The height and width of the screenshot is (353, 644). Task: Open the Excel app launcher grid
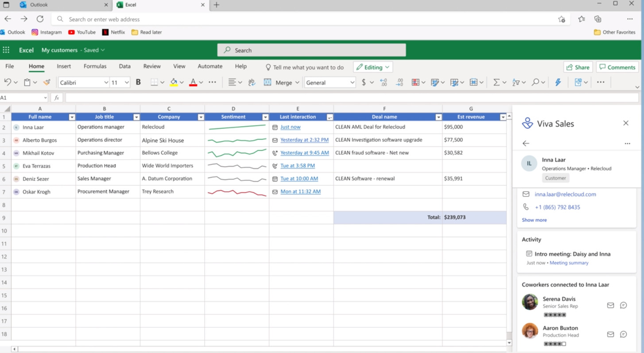pyautogui.click(x=6, y=50)
